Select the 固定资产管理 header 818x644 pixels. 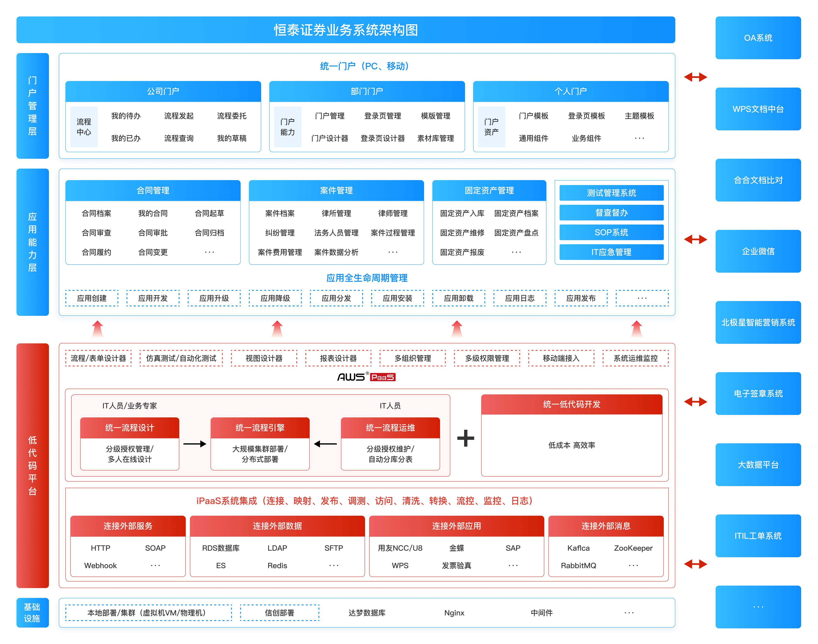pyautogui.click(x=489, y=190)
